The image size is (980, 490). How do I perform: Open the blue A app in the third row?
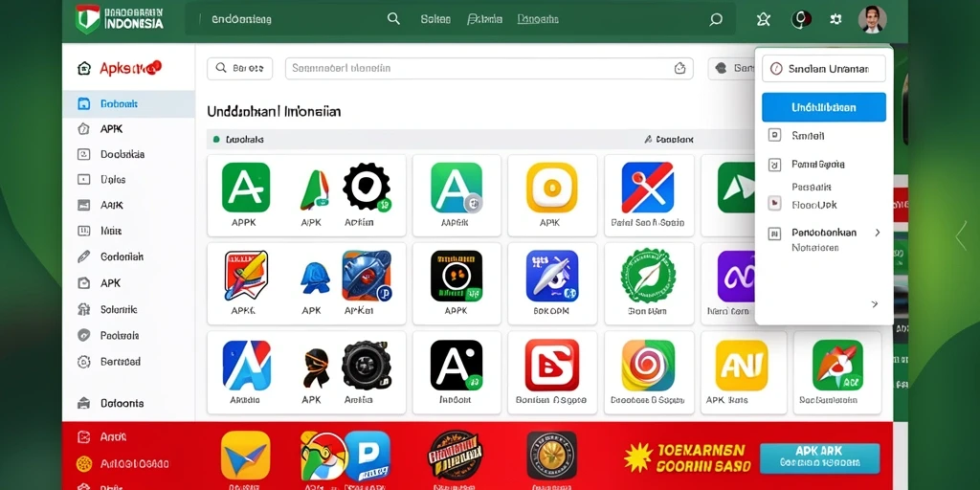[246, 366]
